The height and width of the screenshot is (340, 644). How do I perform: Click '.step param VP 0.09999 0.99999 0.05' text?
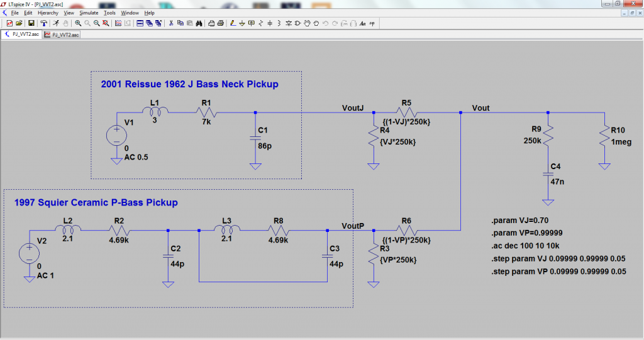point(558,271)
